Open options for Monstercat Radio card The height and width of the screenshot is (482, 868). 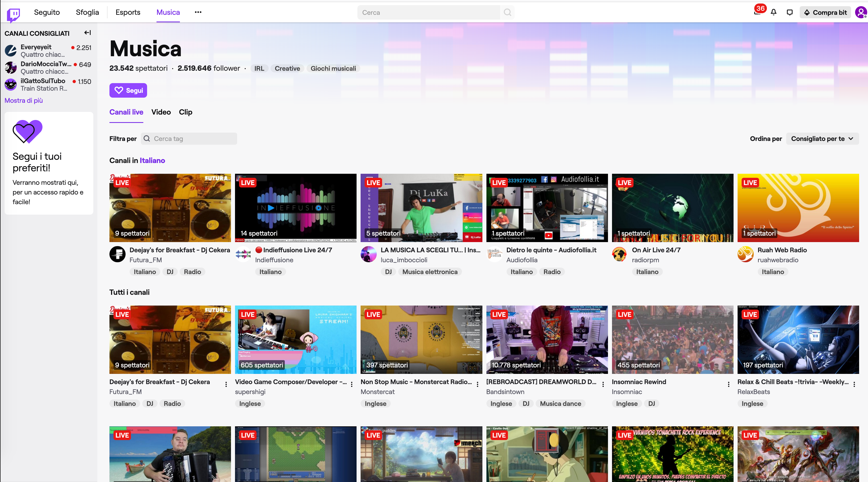(x=478, y=384)
